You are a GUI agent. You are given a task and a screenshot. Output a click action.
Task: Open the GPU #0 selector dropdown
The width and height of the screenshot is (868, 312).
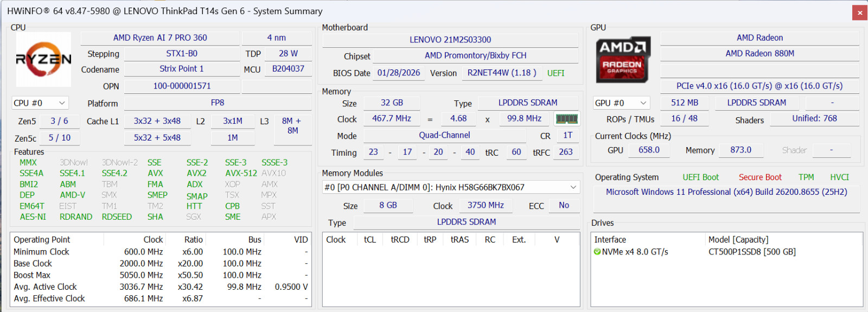coord(621,103)
